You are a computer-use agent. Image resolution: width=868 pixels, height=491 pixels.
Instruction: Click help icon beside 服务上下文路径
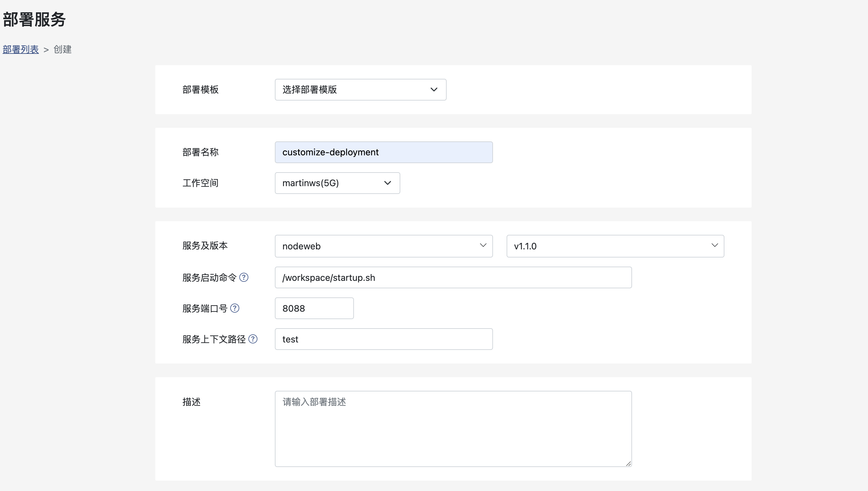click(253, 339)
